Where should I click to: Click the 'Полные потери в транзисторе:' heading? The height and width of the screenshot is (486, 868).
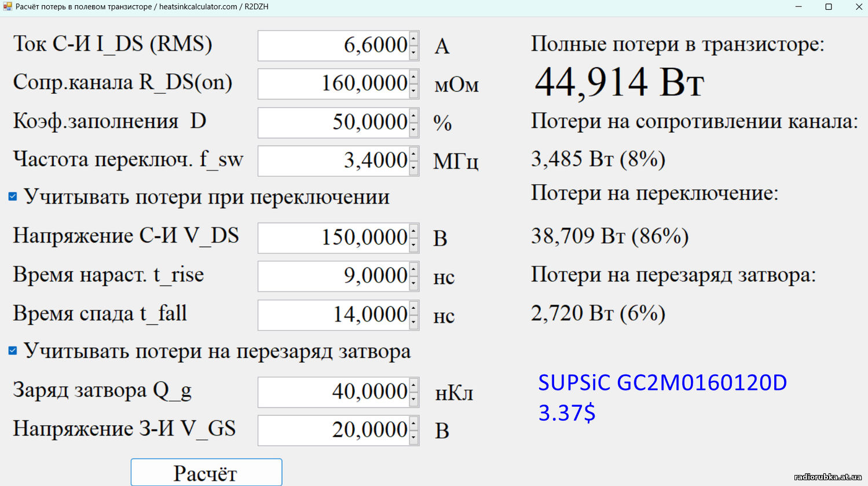(x=677, y=45)
